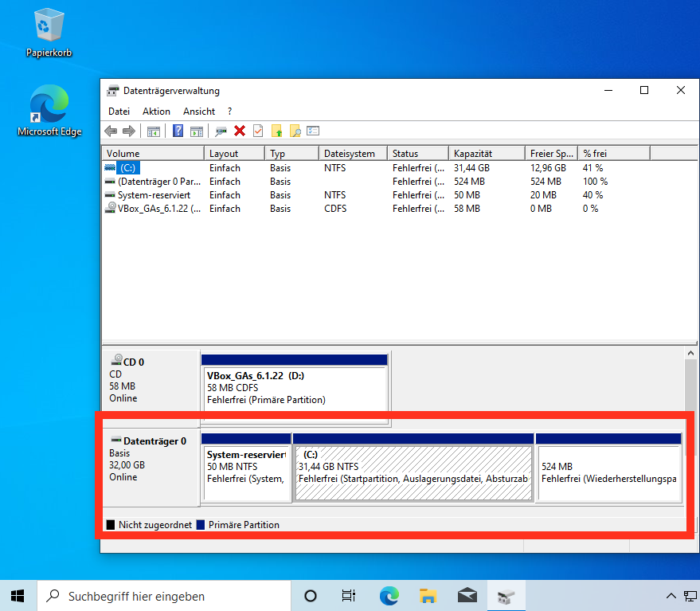Open the Datei menu

click(119, 112)
